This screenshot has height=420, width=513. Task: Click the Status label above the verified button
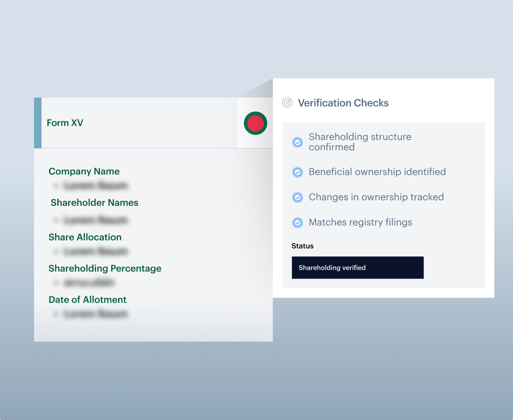point(303,246)
